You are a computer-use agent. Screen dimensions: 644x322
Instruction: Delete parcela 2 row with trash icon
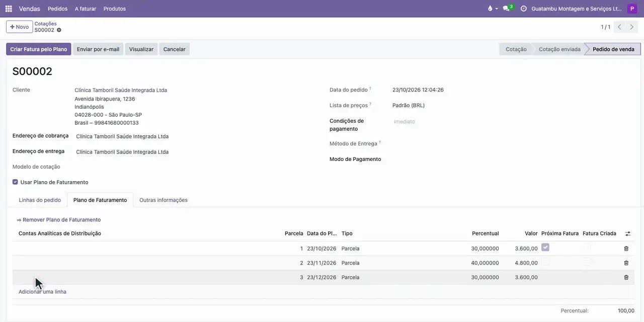[x=626, y=263]
